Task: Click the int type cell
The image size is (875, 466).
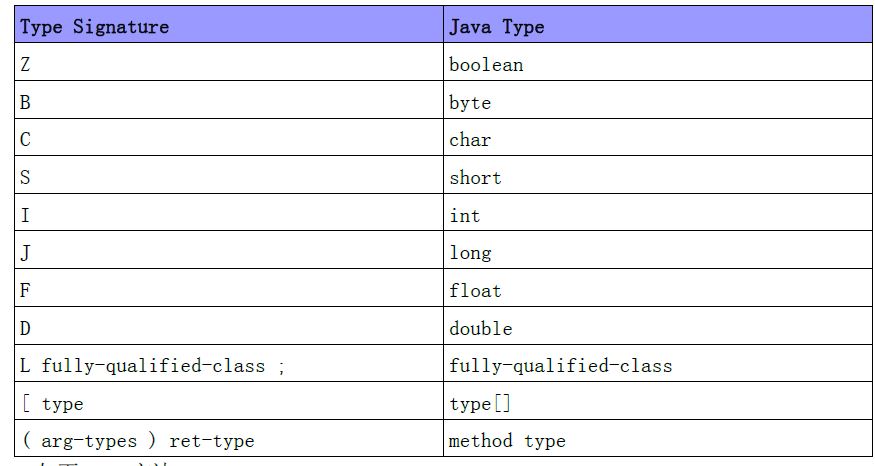Action: 465,216
